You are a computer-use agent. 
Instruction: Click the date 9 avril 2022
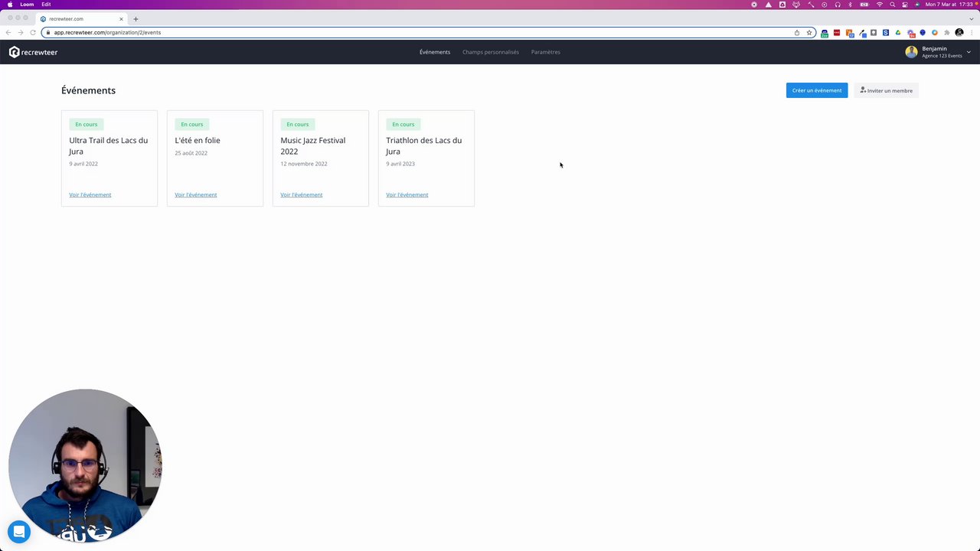click(x=83, y=164)
